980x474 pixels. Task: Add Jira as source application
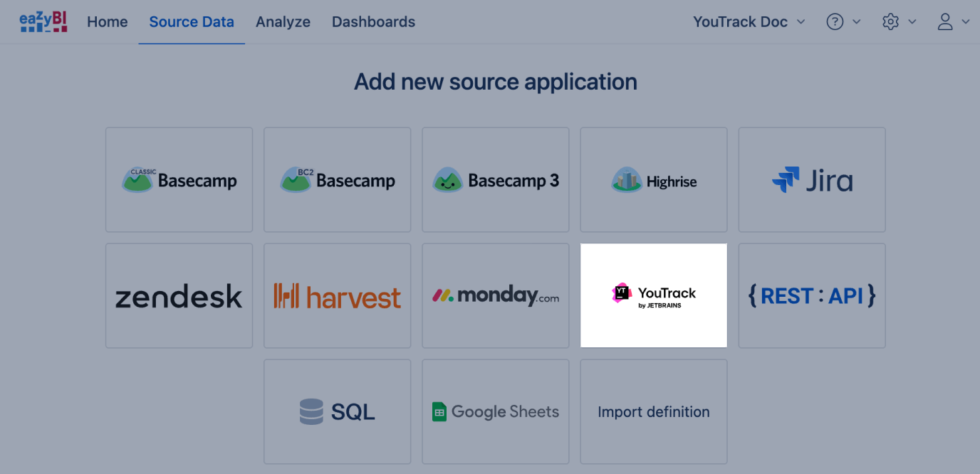pyautogui.click(x=811, y=180)
